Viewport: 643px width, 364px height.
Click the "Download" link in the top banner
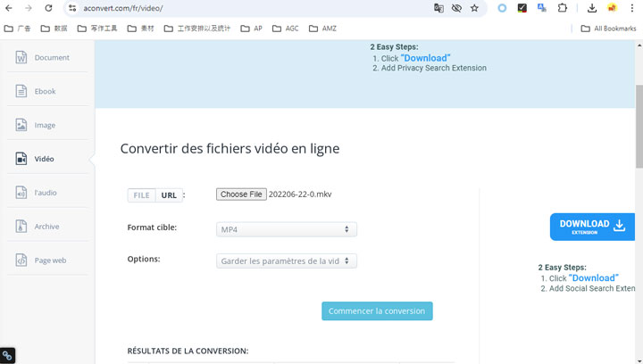click(425, 58)
